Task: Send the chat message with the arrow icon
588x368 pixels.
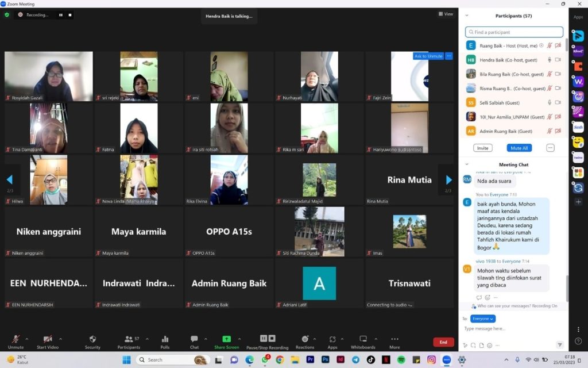Action: (559, 345)
